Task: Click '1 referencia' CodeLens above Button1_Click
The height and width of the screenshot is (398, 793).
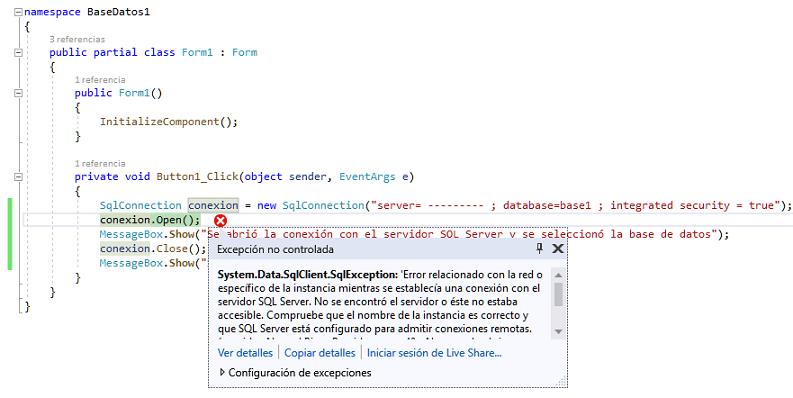Action: coord(100,164)
